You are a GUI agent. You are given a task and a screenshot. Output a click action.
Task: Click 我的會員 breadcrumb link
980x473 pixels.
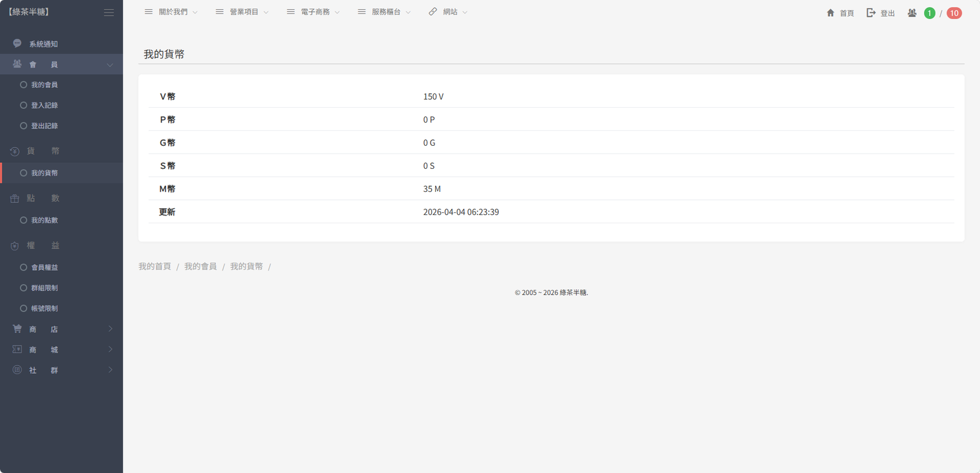tap(200, 266)
